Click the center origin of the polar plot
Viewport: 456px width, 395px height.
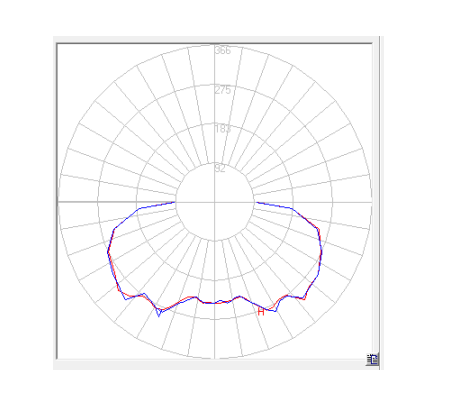click(215, 202)
